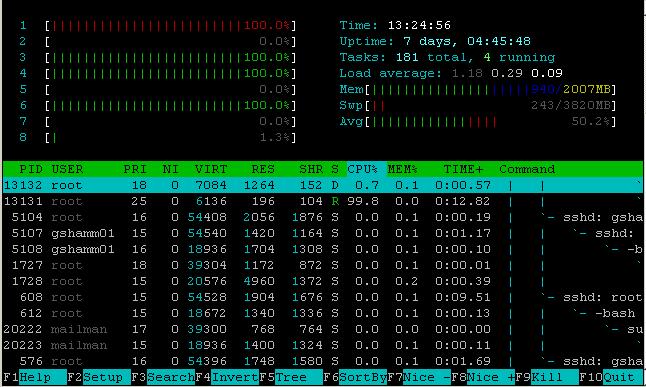This screenshot has width=646, height=387.
Task: Open F2 Setup in the bottom bar
Action: point(98,377)
